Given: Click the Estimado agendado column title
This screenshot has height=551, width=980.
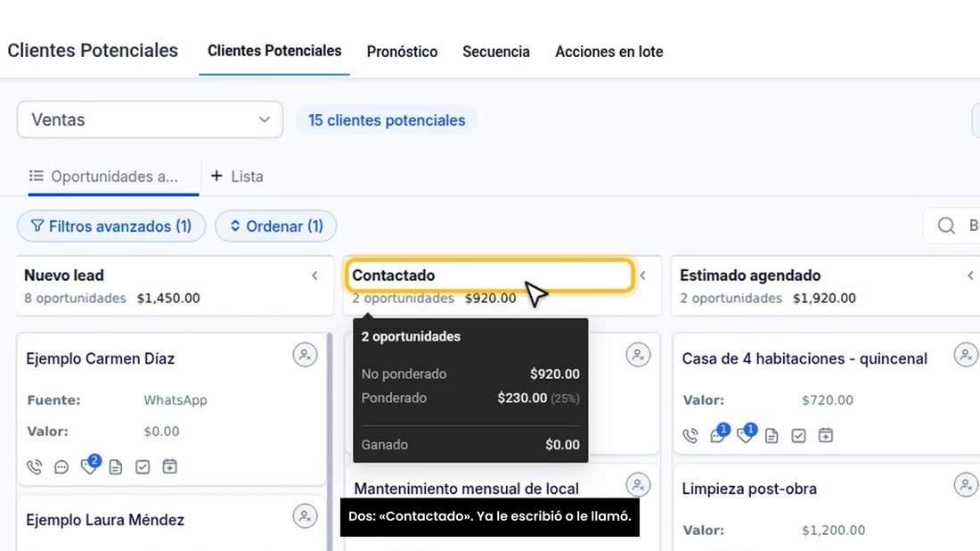Looking at the screenshot, I should [750, 275].
